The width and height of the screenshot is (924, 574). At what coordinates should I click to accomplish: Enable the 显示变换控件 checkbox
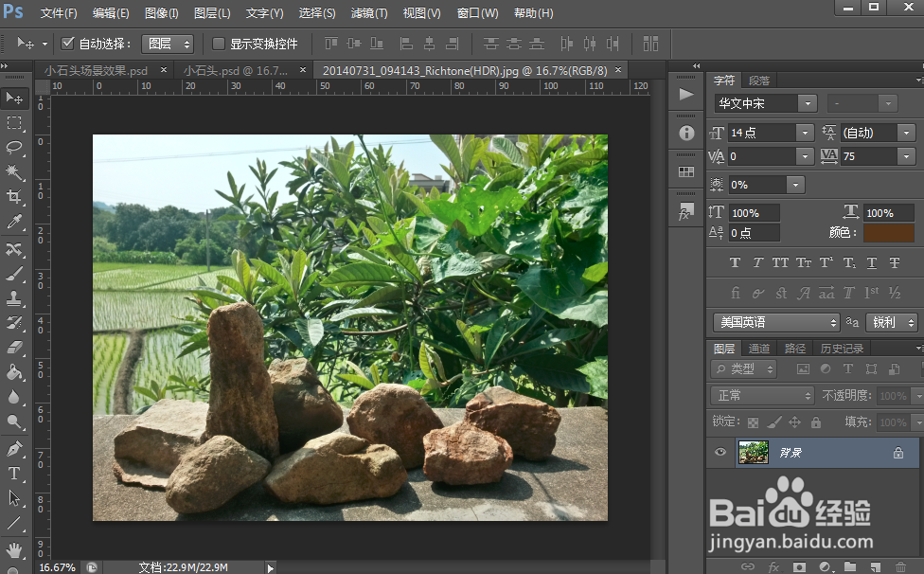(x=219, y=44)
